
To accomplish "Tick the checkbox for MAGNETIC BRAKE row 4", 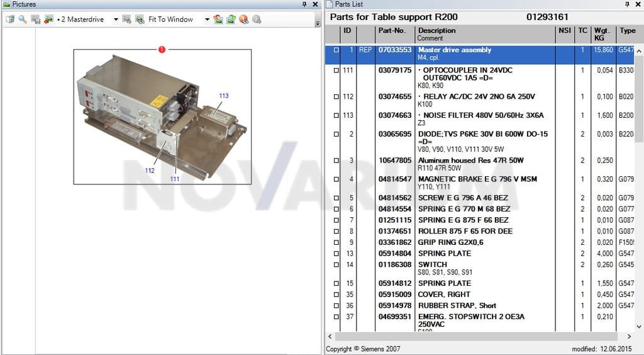I will coord(336,179).
